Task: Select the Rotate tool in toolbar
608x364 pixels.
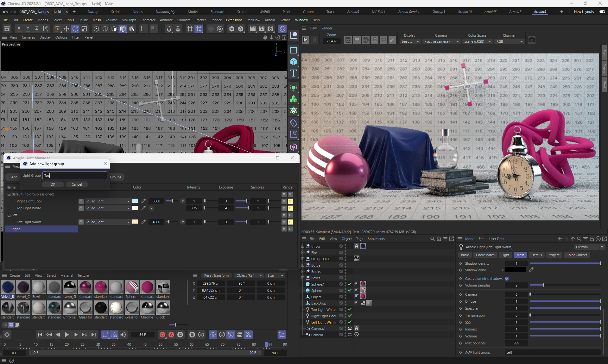Action: (75, 29)
